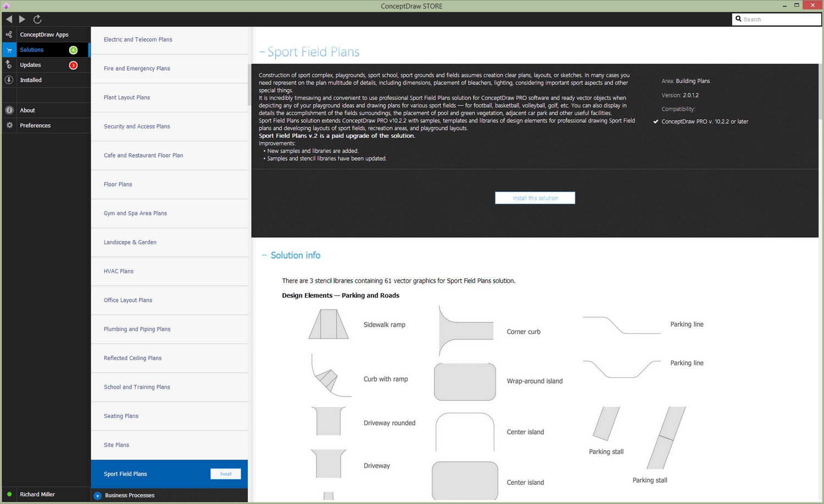
Task: Collapse the Solution info section
Action: coord(264,255)
